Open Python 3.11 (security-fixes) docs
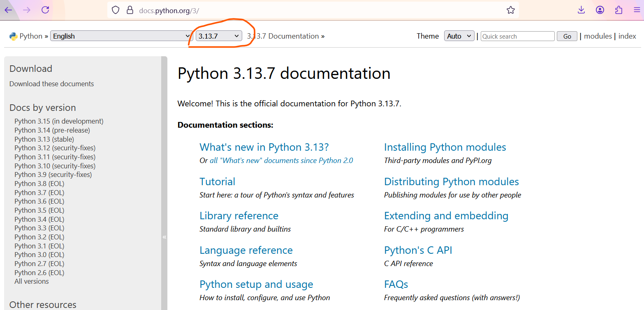 click(55, 157)
